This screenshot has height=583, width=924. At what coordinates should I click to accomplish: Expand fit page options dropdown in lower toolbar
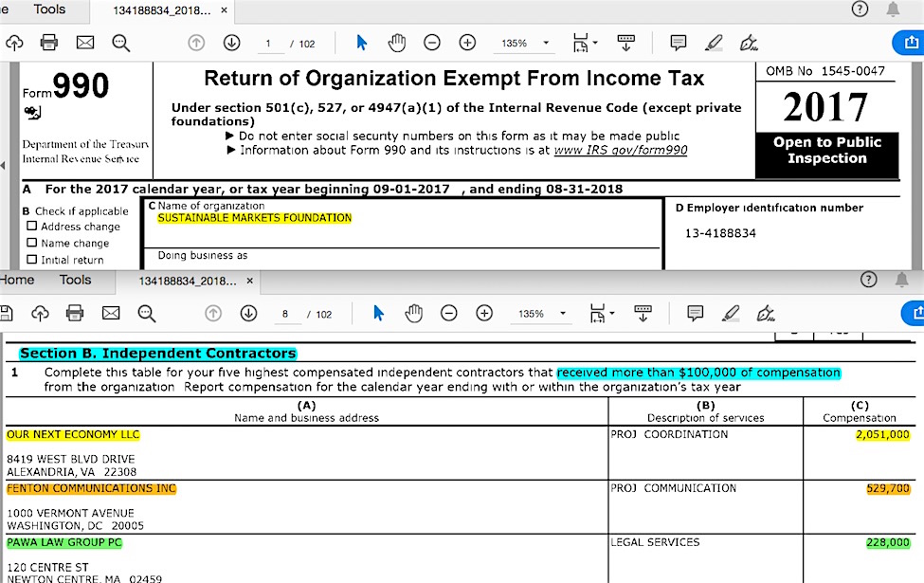(601, 314)
